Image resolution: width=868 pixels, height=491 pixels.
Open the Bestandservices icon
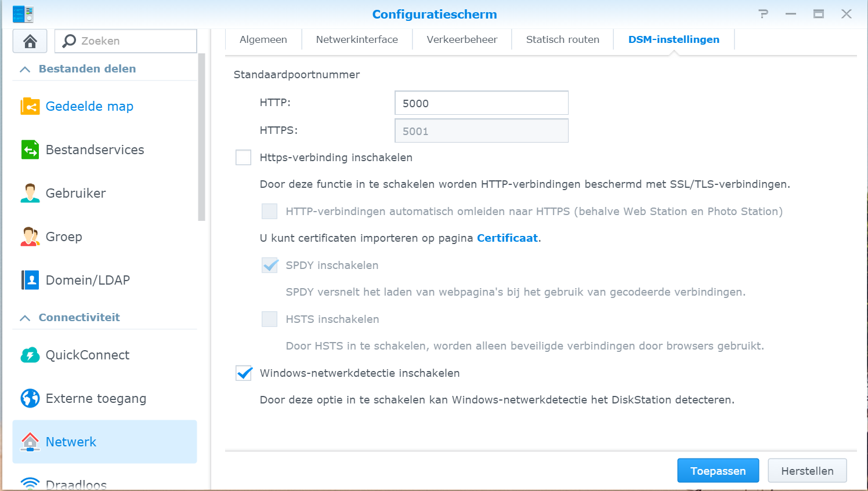tap(30, 150)
